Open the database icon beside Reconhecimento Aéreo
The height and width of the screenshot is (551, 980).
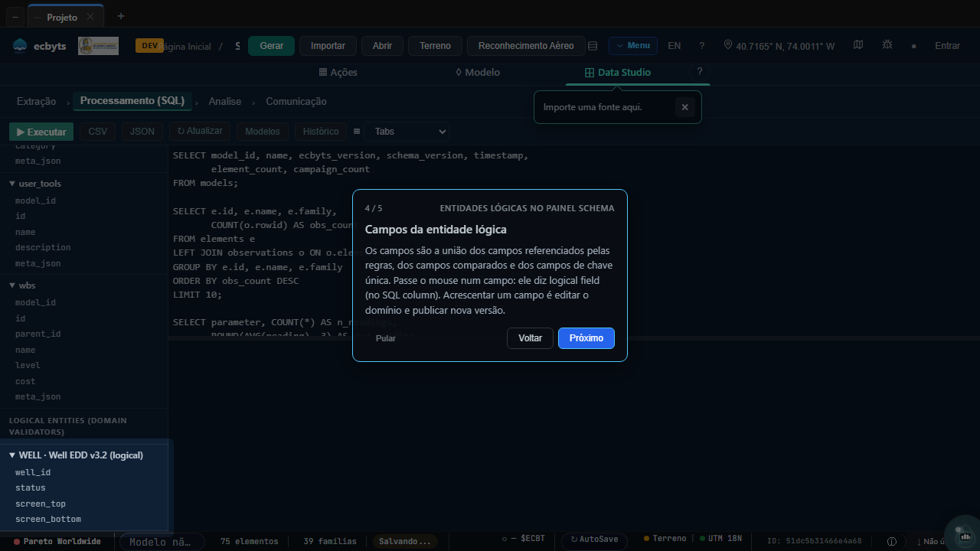point(592,46)
